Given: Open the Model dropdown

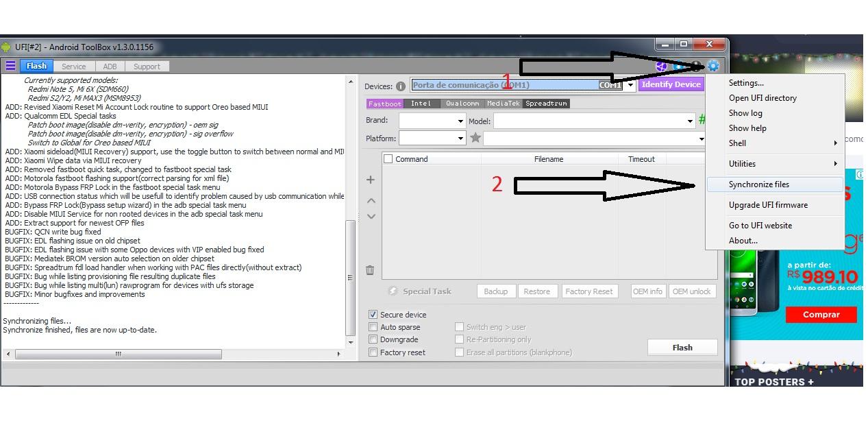Looking at the screenshot, I should (x=690, y=121).
